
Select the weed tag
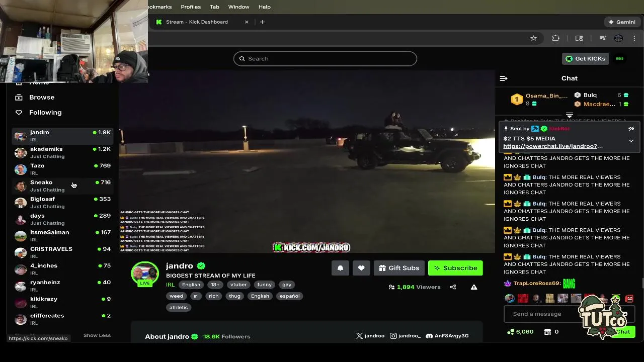[x=176, y=296]
